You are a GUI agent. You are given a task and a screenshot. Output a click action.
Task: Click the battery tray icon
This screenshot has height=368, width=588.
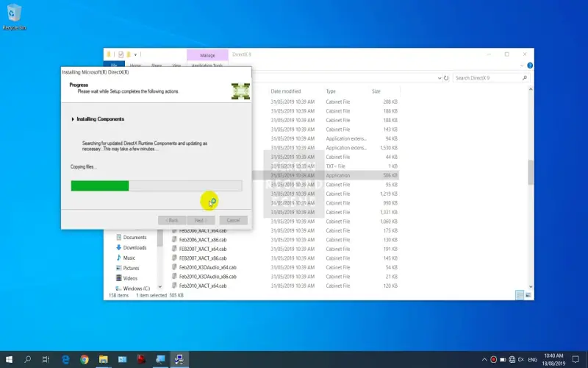point(503,359)
